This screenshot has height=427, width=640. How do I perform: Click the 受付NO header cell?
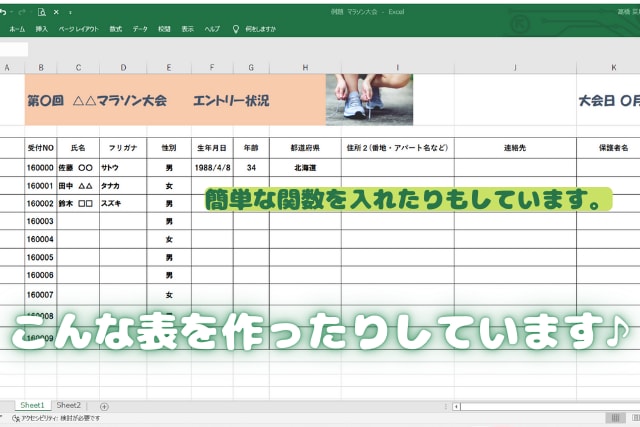[41, 148]
